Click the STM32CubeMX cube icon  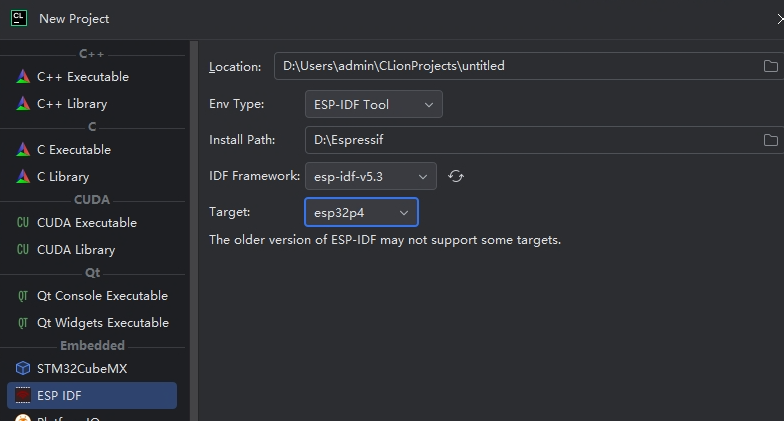[23, 368]
